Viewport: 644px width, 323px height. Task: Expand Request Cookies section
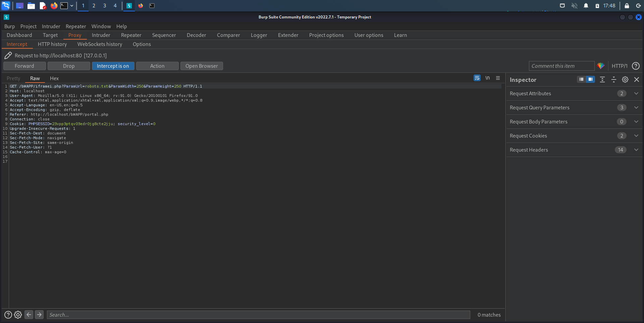point(636,136)
